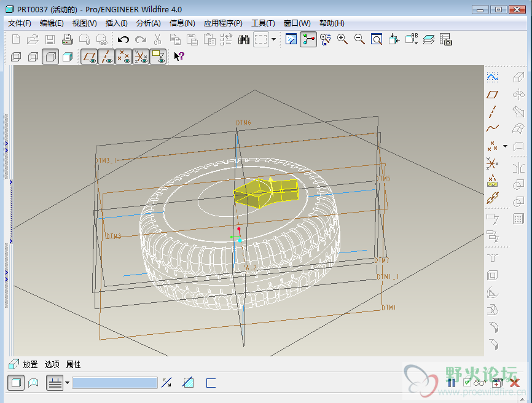Click the Repaint screen icon
This screenshot has width=532, height=403.
pyautogui.click(x=291, y=39)
